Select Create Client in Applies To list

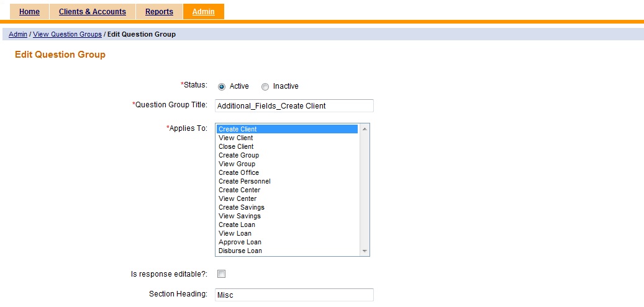pos(238,129)
